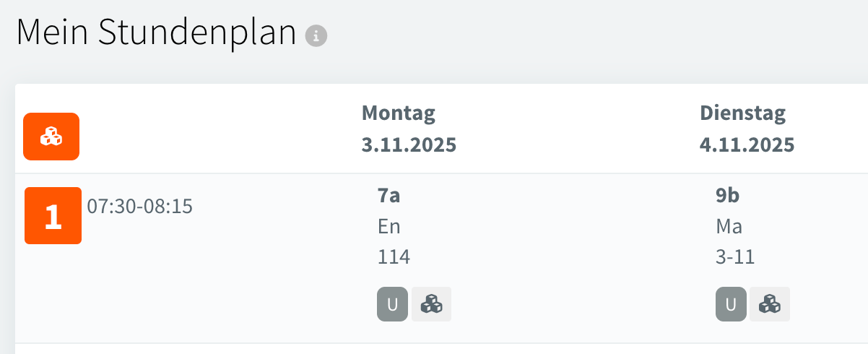The image size is (868, 354).
Task: Open the cubes icon under Tuesday's 9b lesson
Action: coord(770,304)
